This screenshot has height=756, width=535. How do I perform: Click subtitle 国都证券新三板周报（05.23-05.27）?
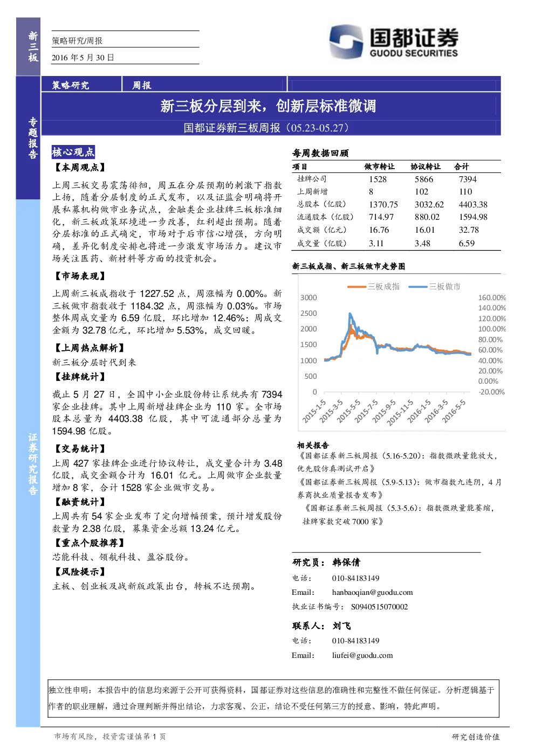[268, 128]
